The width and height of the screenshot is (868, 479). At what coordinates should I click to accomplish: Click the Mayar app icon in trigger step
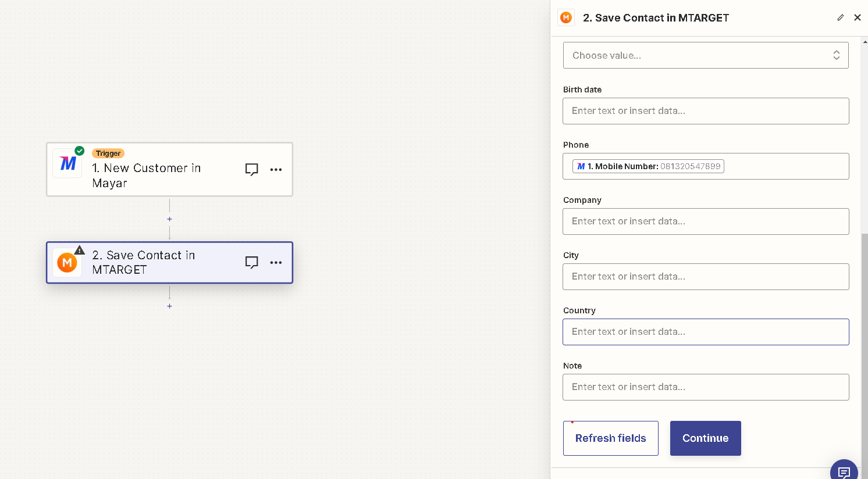67,163
